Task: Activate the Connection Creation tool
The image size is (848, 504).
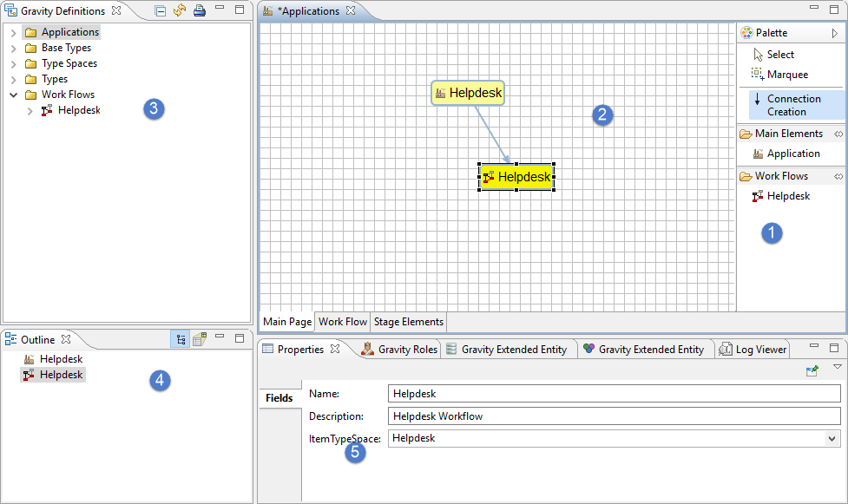Action: pos(792,105)
